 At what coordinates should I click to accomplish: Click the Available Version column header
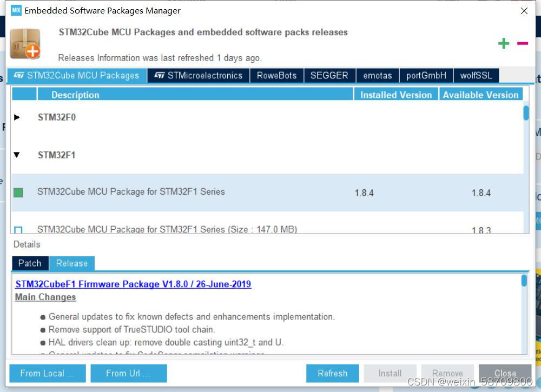tap(480, 95)
